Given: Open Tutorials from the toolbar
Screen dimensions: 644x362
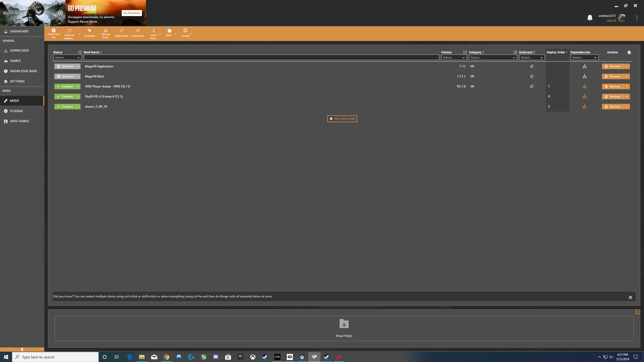Looking at the screenshot, I should click(185, 33).
